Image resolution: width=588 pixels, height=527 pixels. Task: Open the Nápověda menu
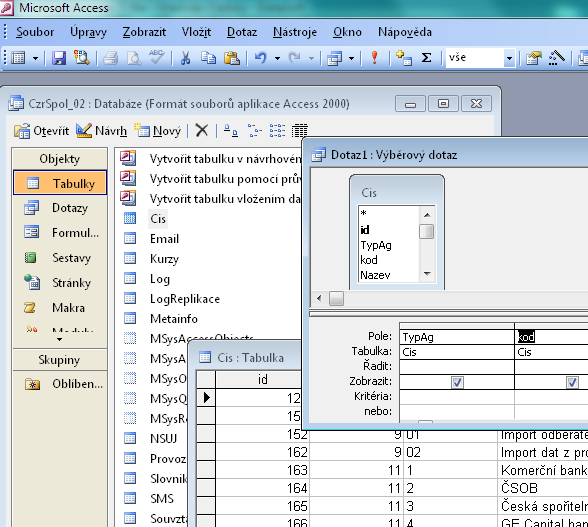[405, 32]
